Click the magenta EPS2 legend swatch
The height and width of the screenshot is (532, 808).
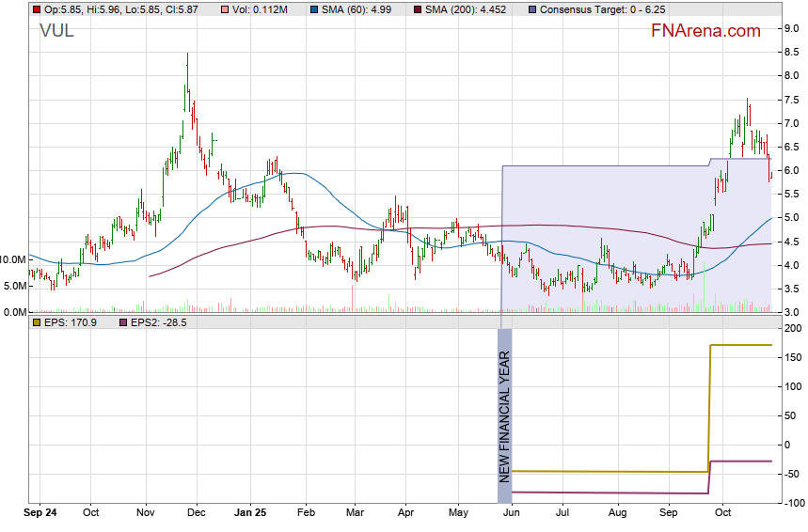pyautogui.click(x=122, y=322)
